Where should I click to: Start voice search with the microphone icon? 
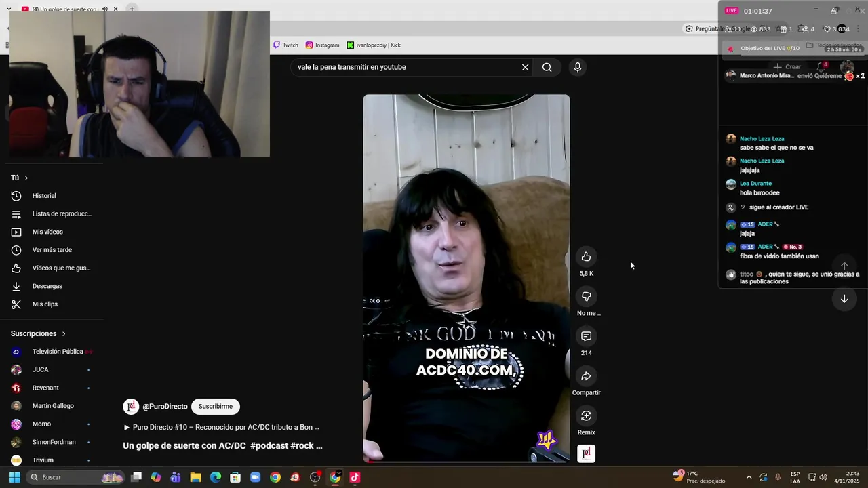pos(577,67)
